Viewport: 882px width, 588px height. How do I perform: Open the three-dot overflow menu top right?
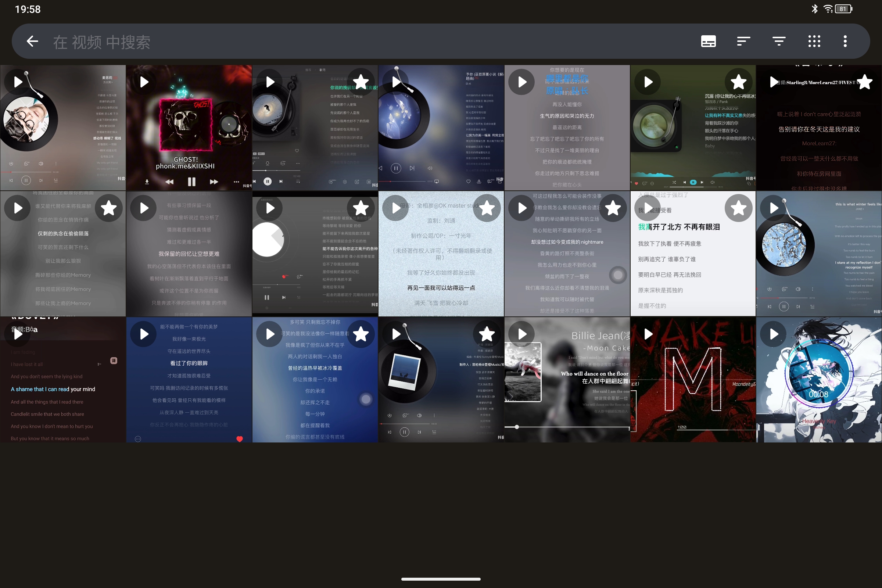pos(845,41)
